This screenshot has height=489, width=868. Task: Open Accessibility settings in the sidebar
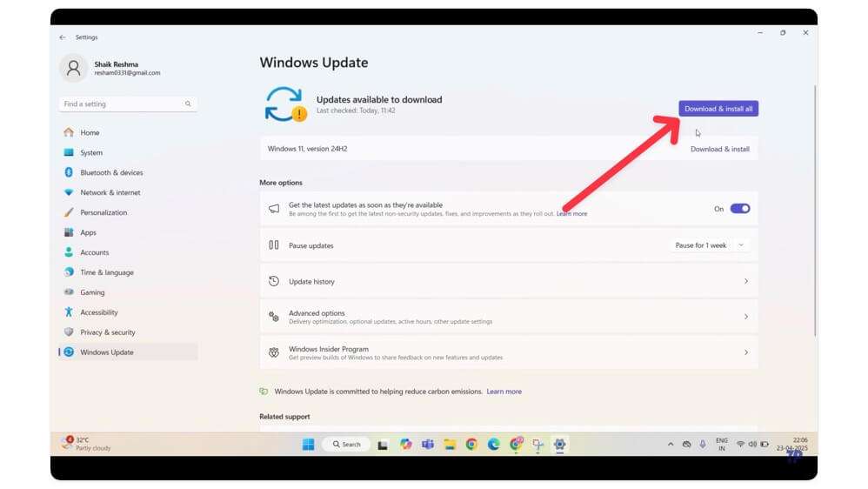click(x=128, y=312)
